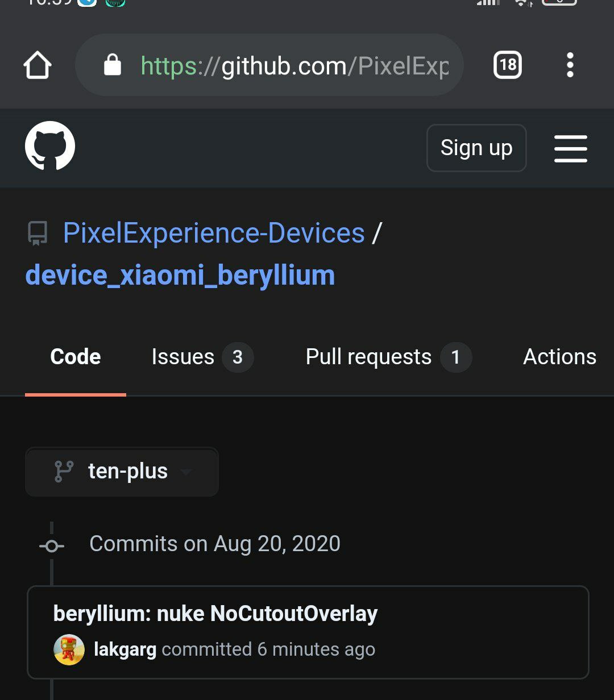The height and width of the screenshot is (700, 614).
Task: Open the GitHub hamburger navigation menu
Action: [x=570, y=148]
